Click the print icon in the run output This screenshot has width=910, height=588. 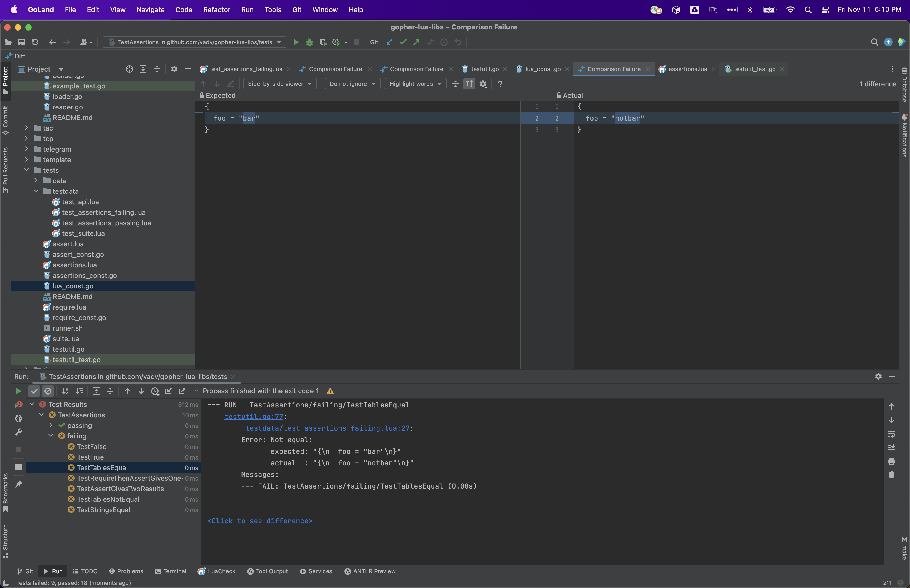click(891, 461)
